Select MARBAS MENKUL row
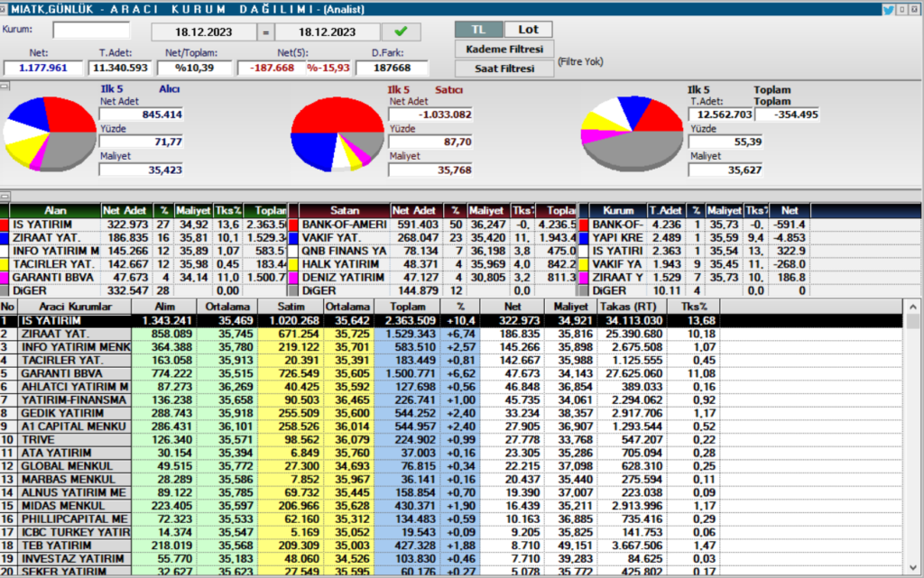Screen dimensions: 924x578 [451, 480]
